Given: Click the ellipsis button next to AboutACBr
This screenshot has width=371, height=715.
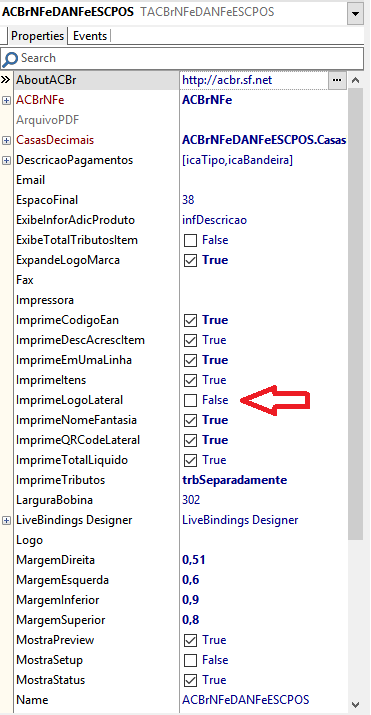Looking at the screenshot, I should pos(337,80).
